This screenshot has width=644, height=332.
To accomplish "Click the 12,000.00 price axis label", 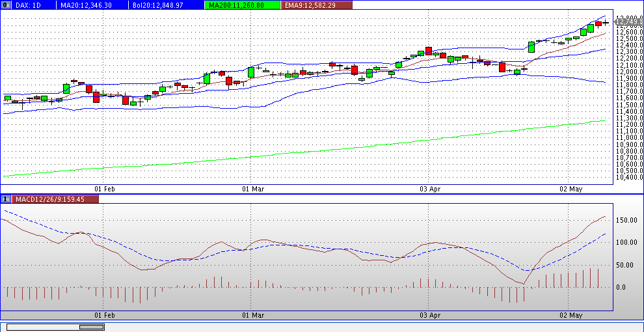I will 628,72.
